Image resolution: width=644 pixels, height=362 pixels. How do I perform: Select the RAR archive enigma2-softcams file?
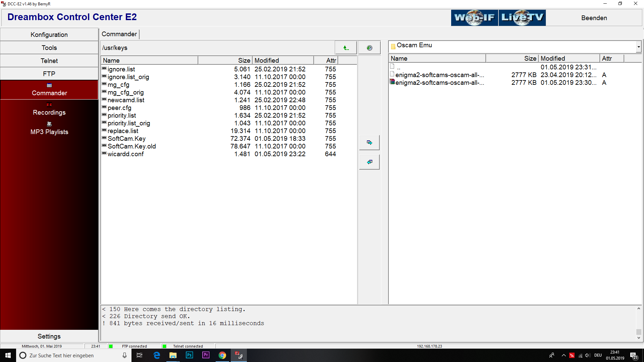(x=439, y=83)
